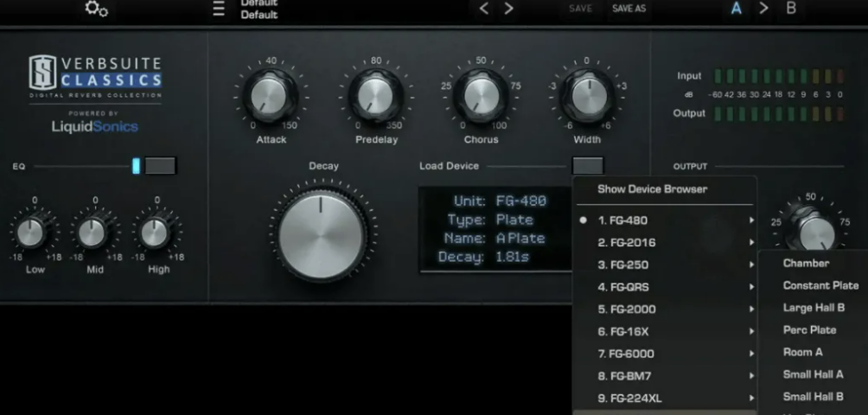Click the Output level meter
Viewport: 868px width, 415px height.
(779, 113)
